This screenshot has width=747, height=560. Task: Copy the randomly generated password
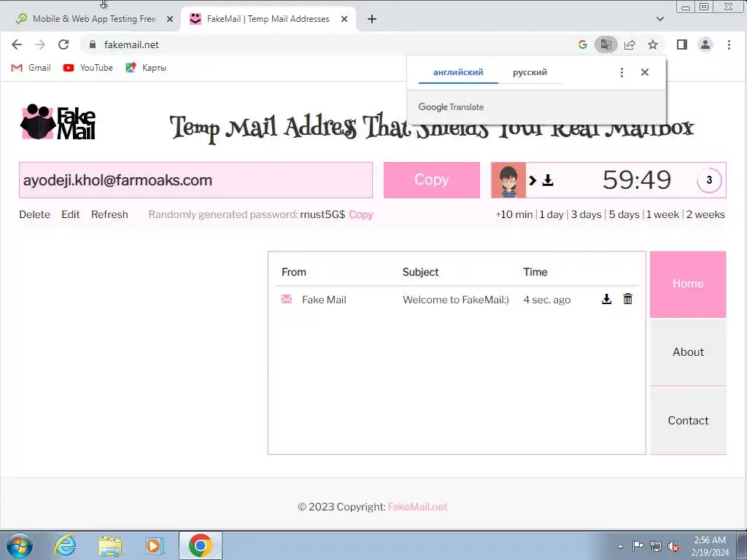360,214
